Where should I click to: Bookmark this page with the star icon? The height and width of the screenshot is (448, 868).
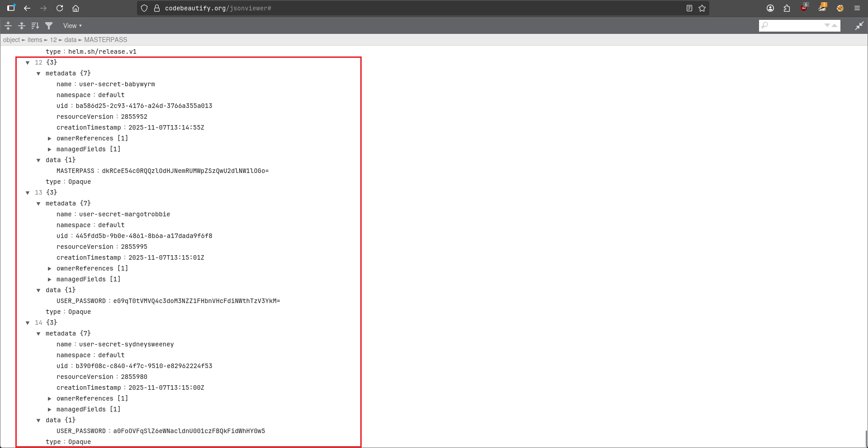click(702, 8)
